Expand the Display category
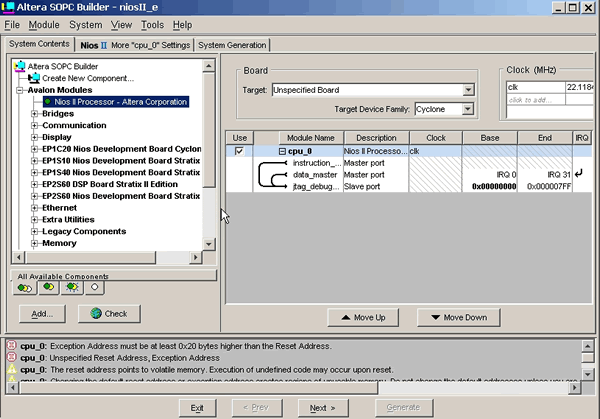The height and width of the screenshot is (419, 600). click(34, 137)
